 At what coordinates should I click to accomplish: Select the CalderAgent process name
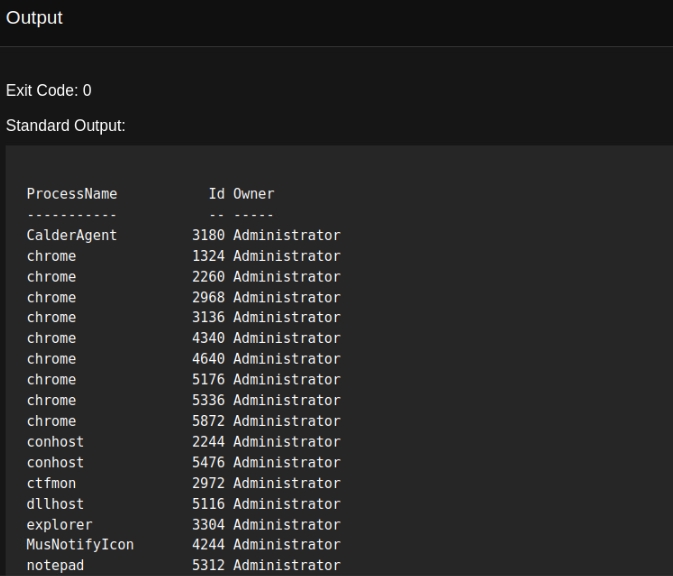point(71,236)
